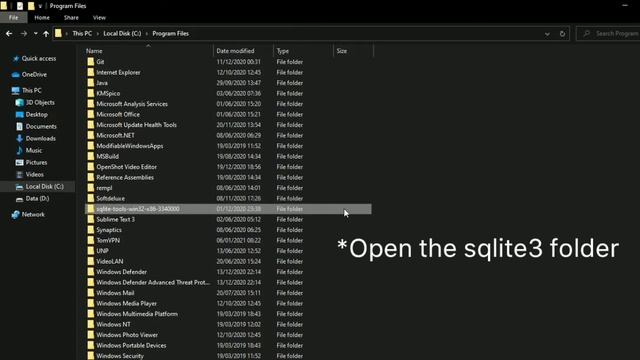This screenshot has height=360, width=640.
Task: Open Music in sidebar
Action: 34,150
